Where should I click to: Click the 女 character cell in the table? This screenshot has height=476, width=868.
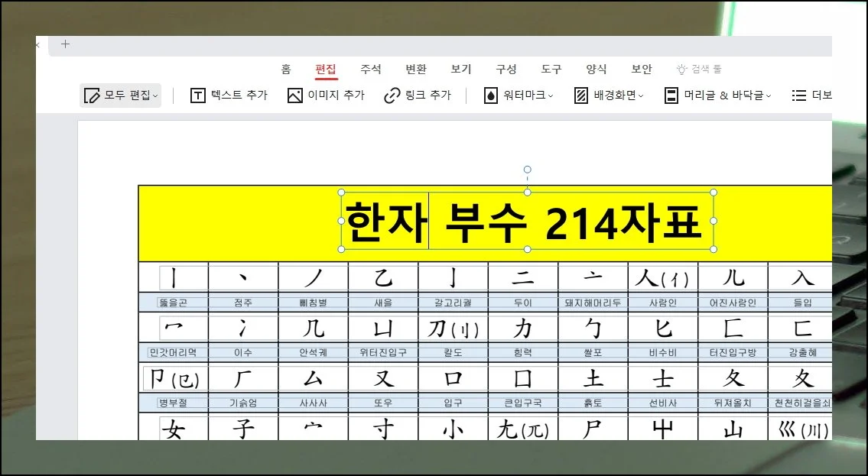click(174, 430)
